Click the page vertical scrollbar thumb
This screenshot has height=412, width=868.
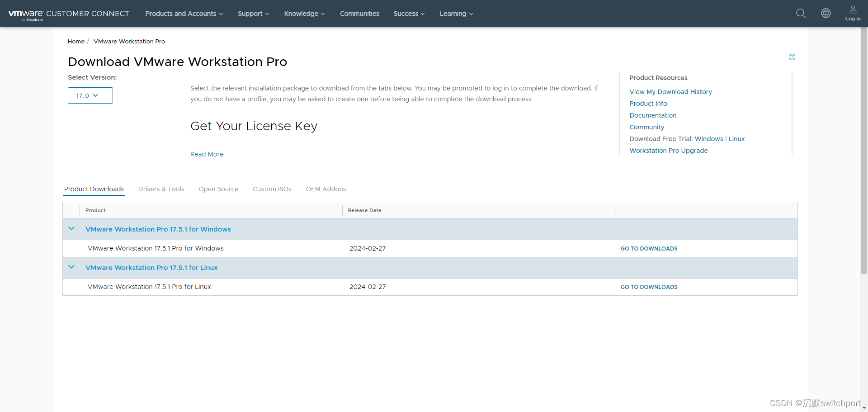click(864, 152)
